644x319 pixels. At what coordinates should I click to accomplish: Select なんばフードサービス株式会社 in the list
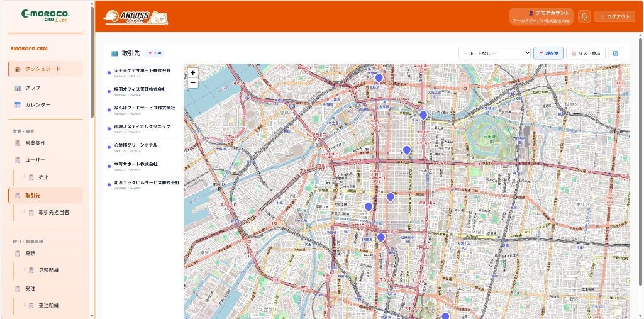[x=143, y=109]
